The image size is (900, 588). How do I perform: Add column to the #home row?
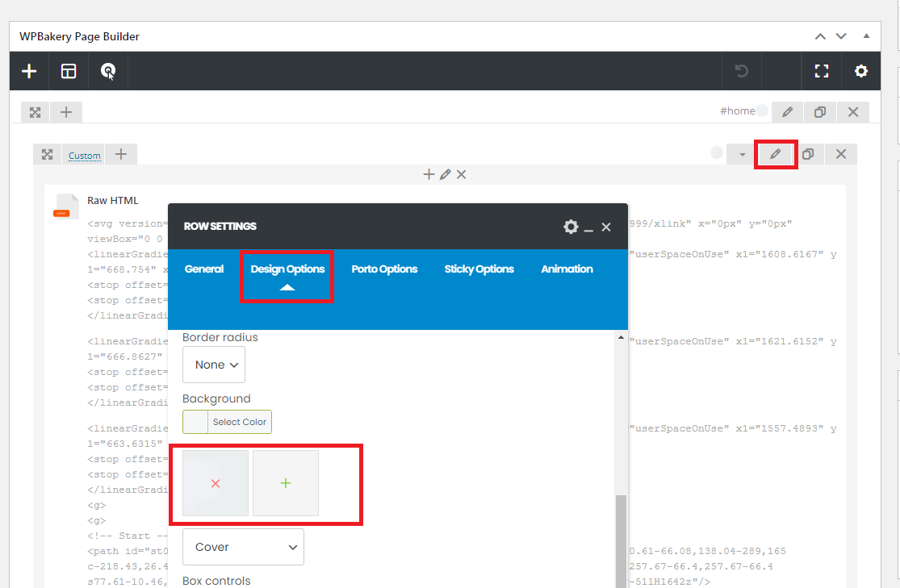66,112
